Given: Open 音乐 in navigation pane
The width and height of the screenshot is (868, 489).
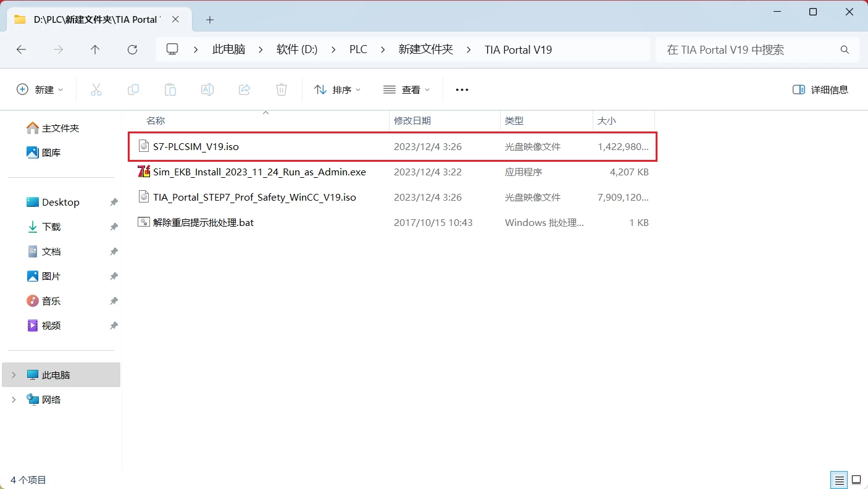Looking at the screenshot, I should point(51,301).
